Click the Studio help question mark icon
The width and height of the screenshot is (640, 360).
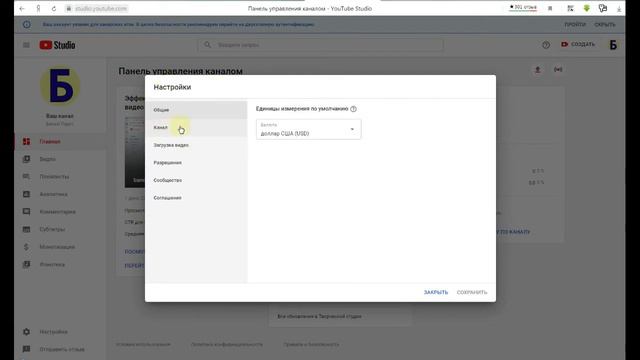[x=546, y=45]
